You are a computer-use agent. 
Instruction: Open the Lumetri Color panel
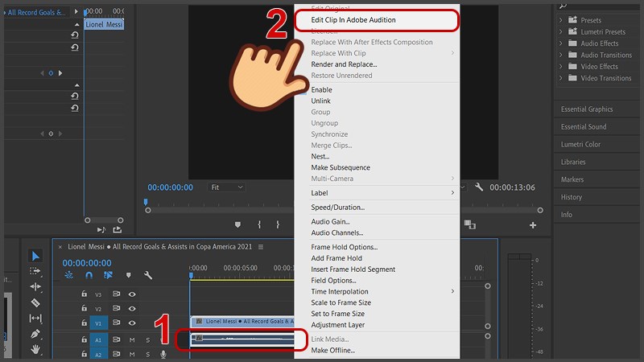(580, 145)
